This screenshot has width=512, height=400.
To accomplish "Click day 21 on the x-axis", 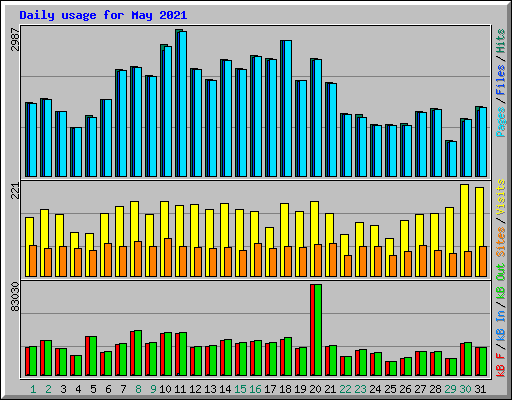I will [x=330, y=389].
